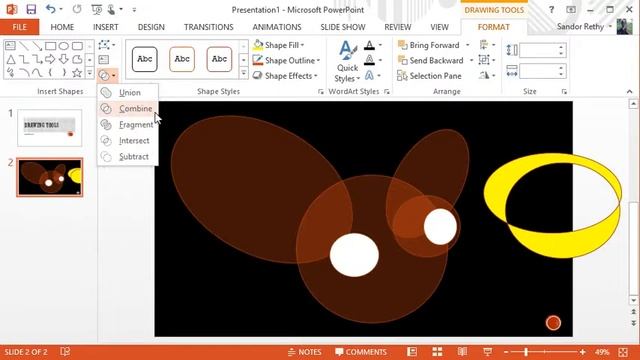
Task: Select the Arrow line shape
Action: pyautogui.click(x=37, y=46)
